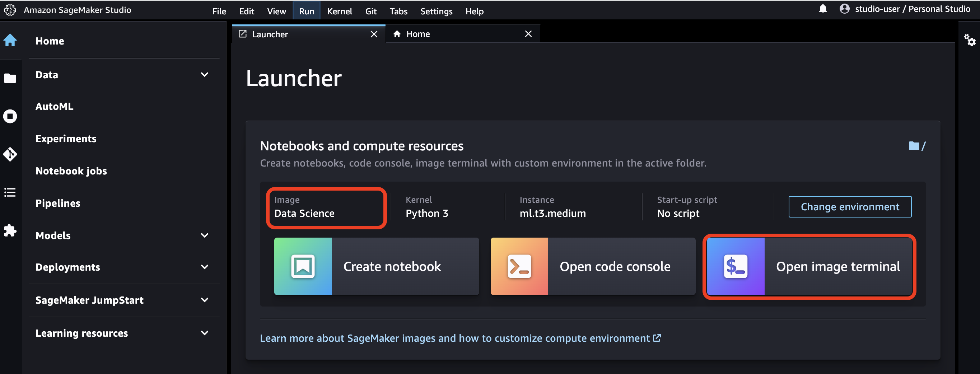Select Experiments in the sidebar menu
Screen dimensions: 980x374
pyautogui.click(x=66, y=139)
